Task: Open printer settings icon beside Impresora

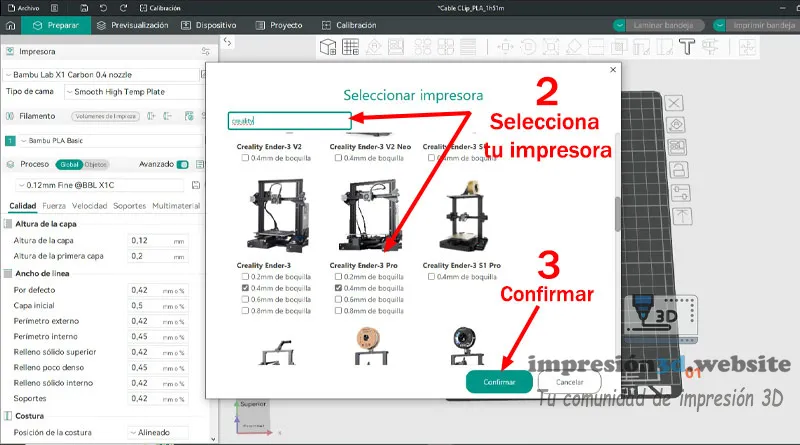Action: [206, 52]
